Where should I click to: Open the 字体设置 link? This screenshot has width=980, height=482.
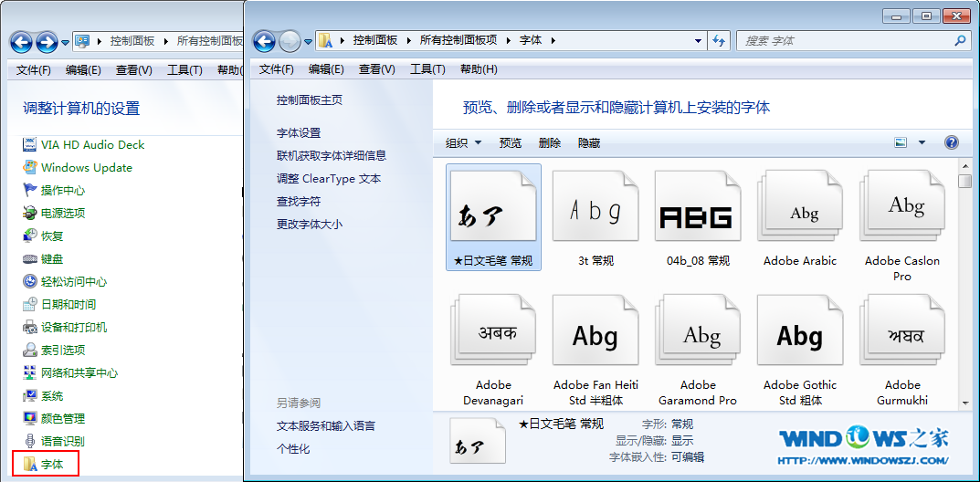tap(299, 133)
